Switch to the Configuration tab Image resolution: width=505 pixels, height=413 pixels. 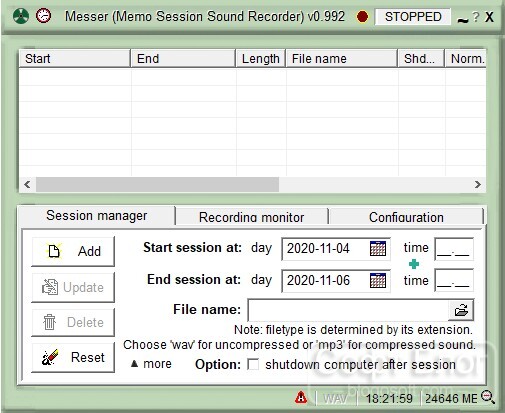coord(406,217)
